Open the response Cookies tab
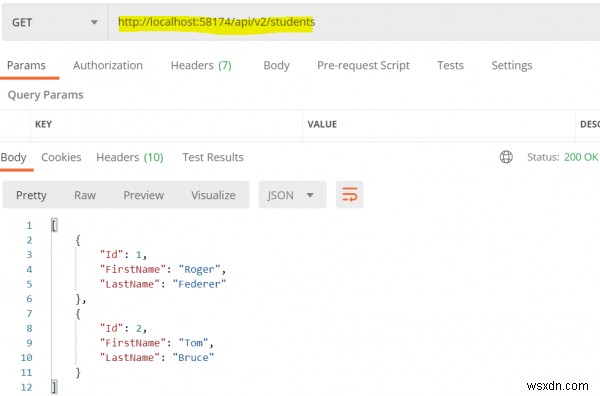600x396 pixels. click(61, 157)
